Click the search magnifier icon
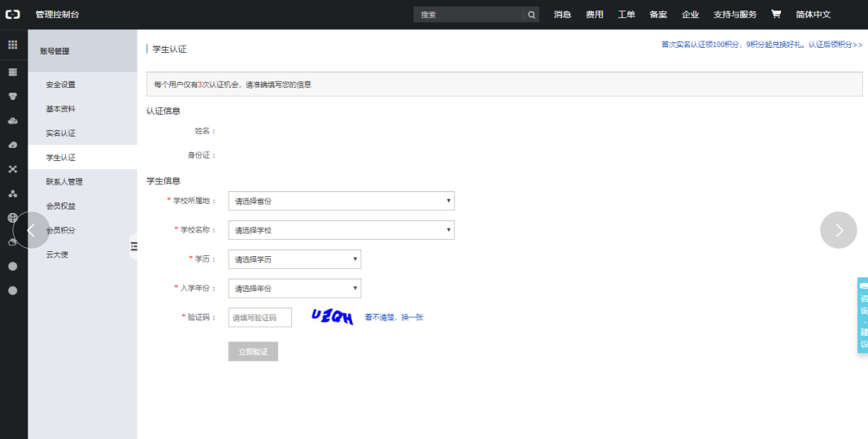The height and width of the screenshot is (439, 868). [531, 15]
